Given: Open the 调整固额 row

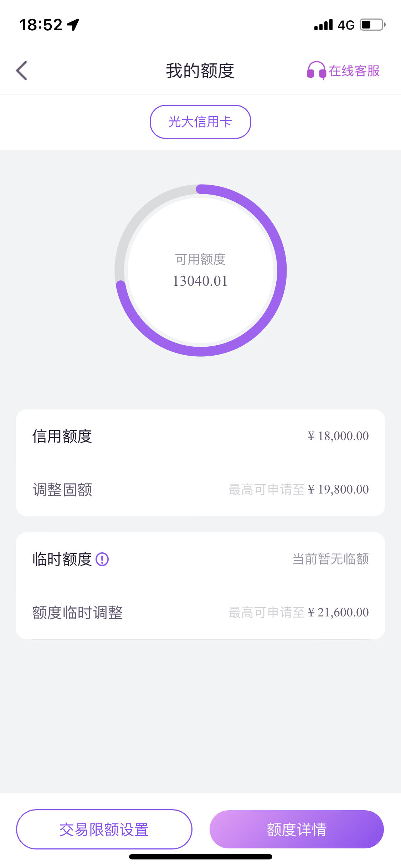Looking at the screenshot, I should (x=200, y=490).
